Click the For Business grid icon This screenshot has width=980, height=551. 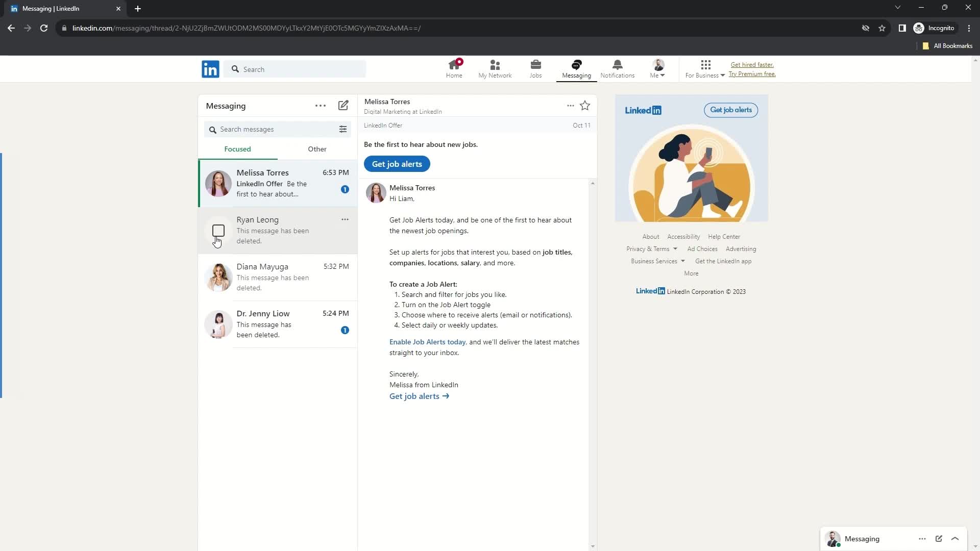pyautogui.click(x=705, y=65)
